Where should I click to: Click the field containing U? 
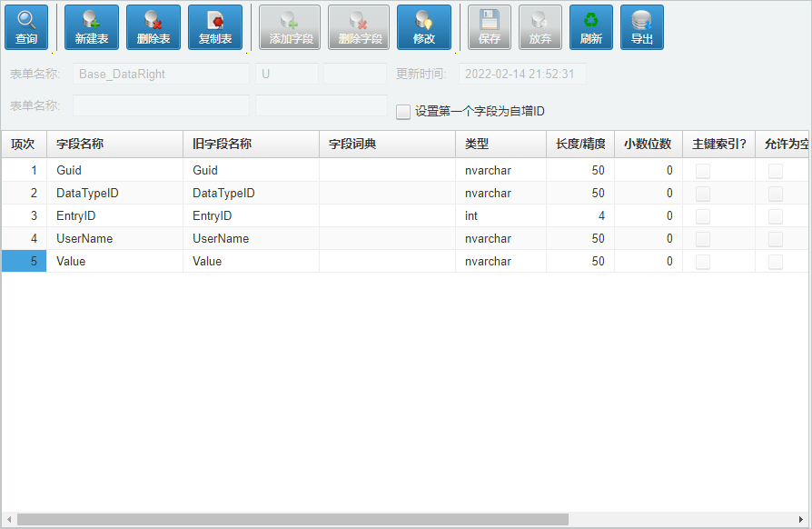(x=287, y=75)
